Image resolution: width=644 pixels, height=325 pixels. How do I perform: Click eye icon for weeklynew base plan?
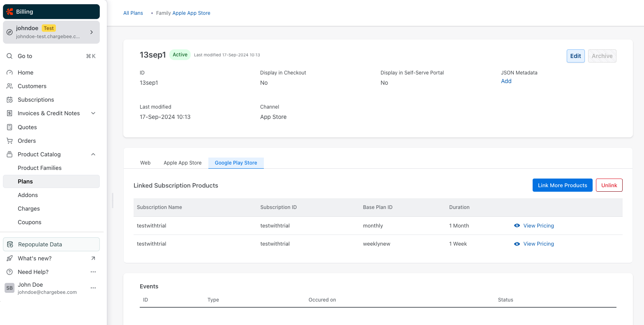pos(517,244)
